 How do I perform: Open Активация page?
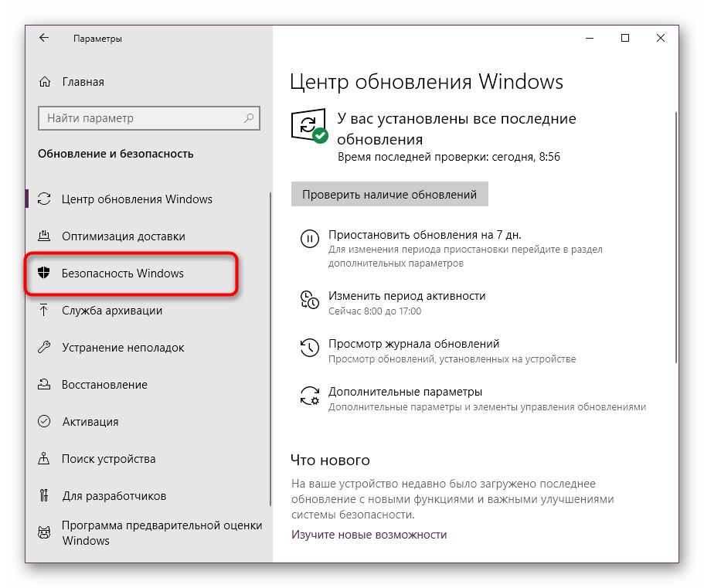tap(90, 421)
